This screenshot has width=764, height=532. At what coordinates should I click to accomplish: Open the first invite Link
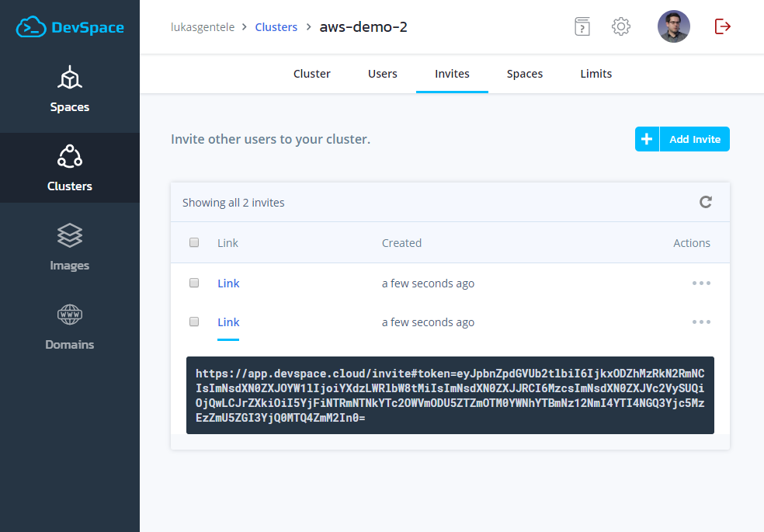228,283
